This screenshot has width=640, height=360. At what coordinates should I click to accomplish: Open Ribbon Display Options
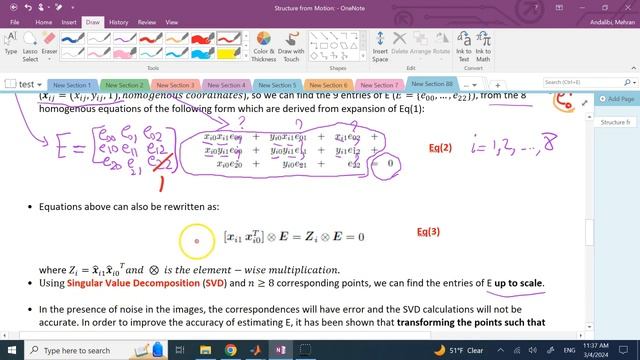tap(559, 7)
